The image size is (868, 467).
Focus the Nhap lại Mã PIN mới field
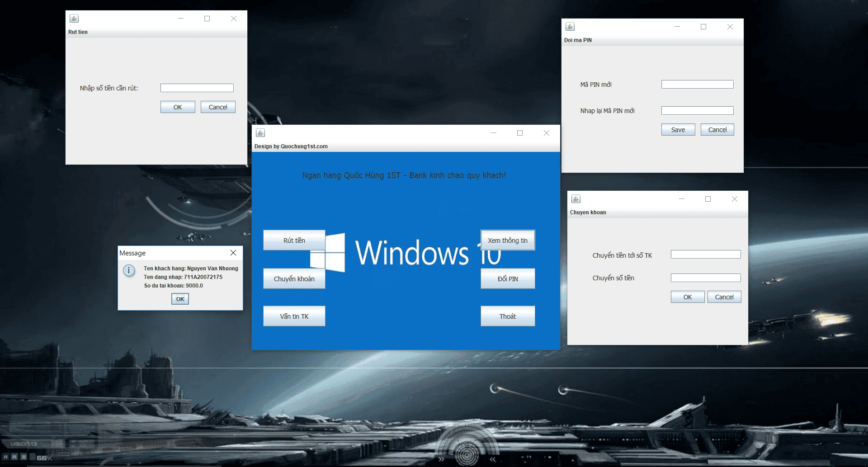coord(697,111)
